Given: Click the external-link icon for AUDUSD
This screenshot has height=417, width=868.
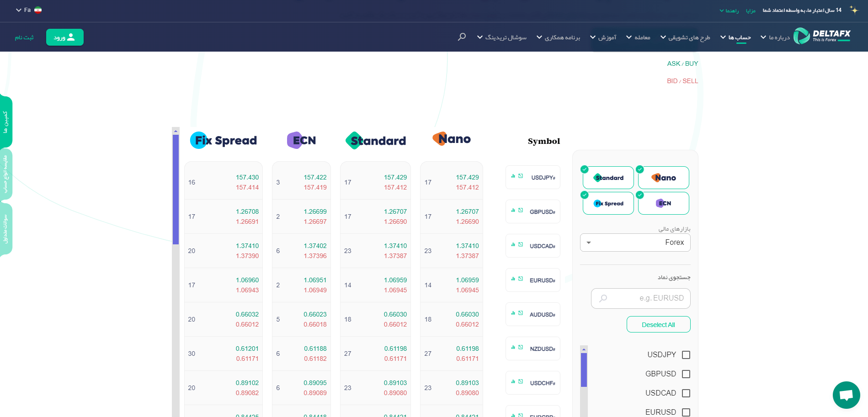Looking at the screenshot, I should [x=521, y=313].
